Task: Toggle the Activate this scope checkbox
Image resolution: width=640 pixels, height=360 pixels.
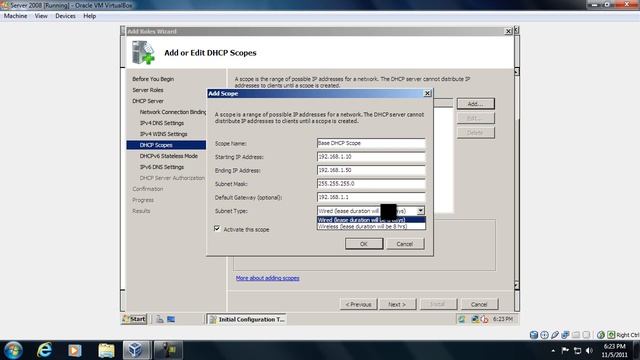Action: tap(217, 229)
